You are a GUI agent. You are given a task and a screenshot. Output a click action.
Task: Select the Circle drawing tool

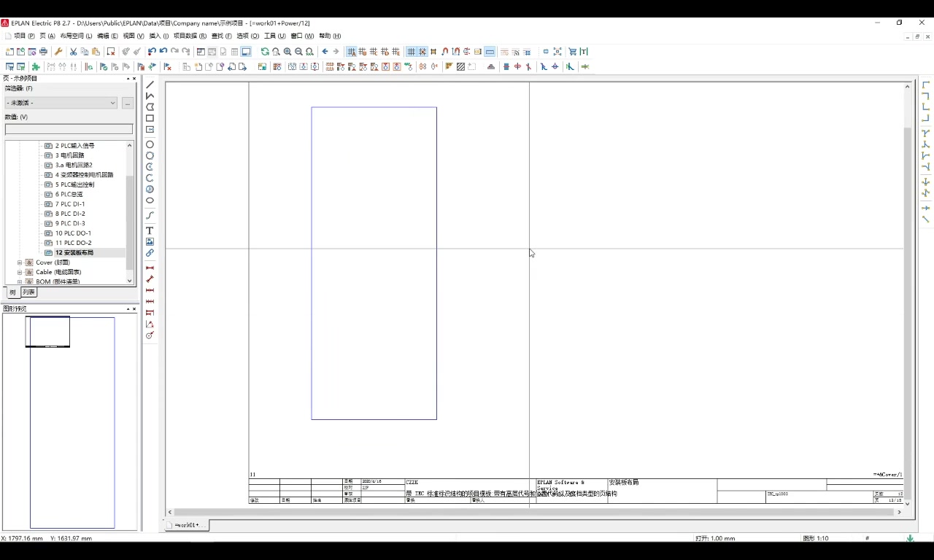[150, 144]
